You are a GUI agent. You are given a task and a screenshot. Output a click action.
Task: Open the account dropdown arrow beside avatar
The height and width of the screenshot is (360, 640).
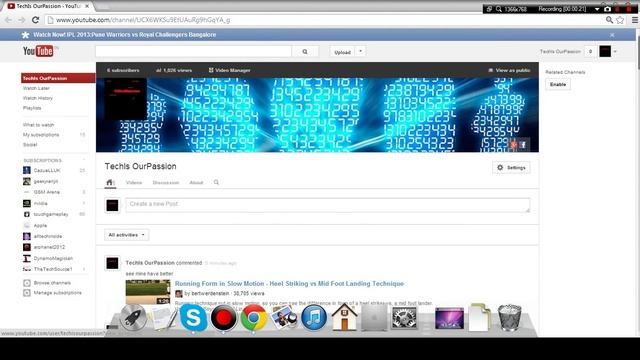click(615, 51)
